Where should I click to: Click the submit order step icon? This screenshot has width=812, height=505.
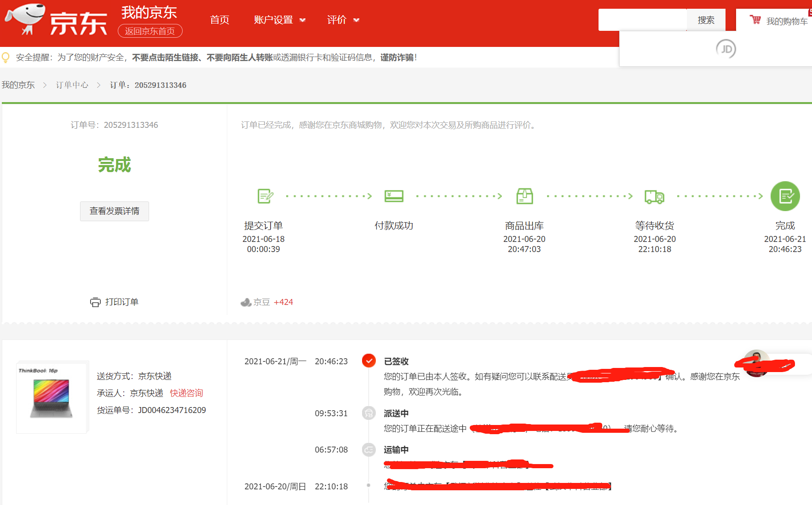265,196
